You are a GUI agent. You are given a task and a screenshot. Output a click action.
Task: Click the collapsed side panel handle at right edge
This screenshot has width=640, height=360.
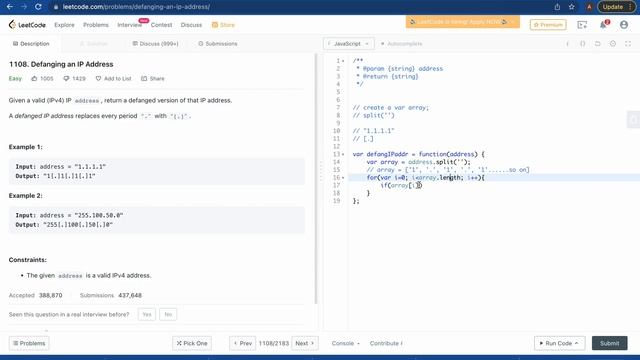tap(633, 120)
